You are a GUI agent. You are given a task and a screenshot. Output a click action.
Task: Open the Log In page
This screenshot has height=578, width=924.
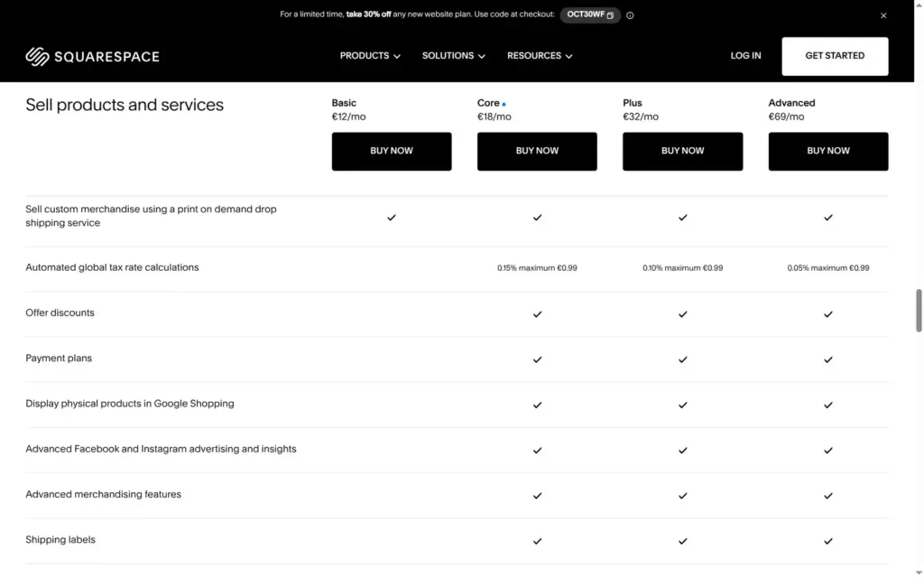[x=745, y=56]
